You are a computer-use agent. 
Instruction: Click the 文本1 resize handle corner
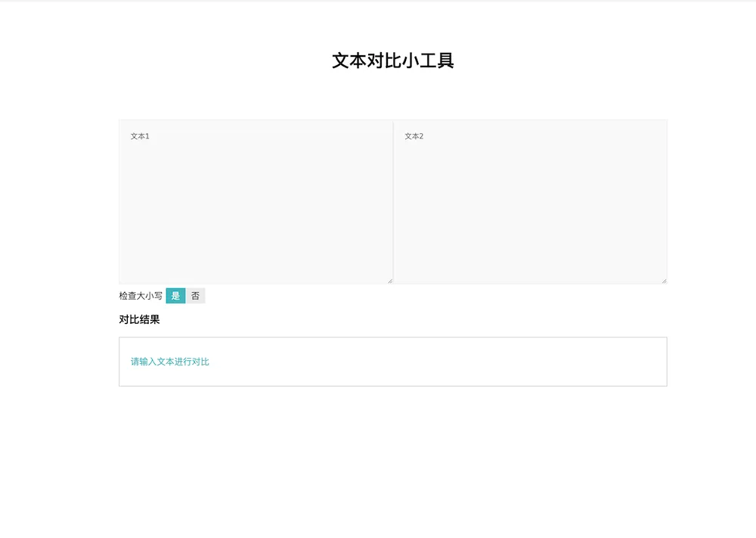coord(390,281)
